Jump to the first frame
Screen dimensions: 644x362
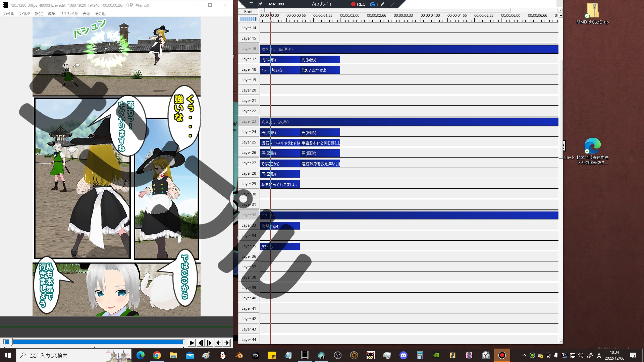coord(218,343)
